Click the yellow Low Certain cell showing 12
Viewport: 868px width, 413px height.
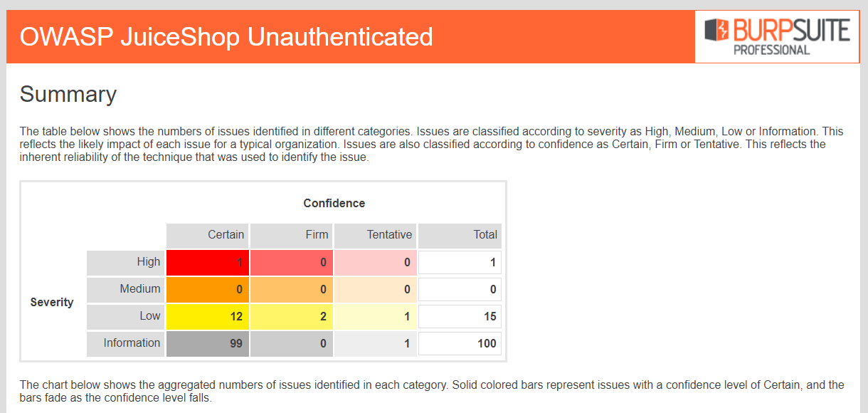pos(207,316)
